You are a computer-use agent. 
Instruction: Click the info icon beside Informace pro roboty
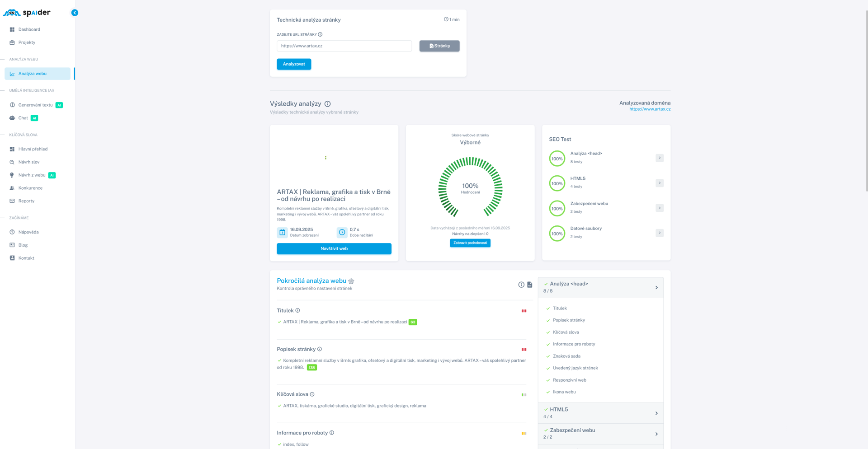point(332,433)
